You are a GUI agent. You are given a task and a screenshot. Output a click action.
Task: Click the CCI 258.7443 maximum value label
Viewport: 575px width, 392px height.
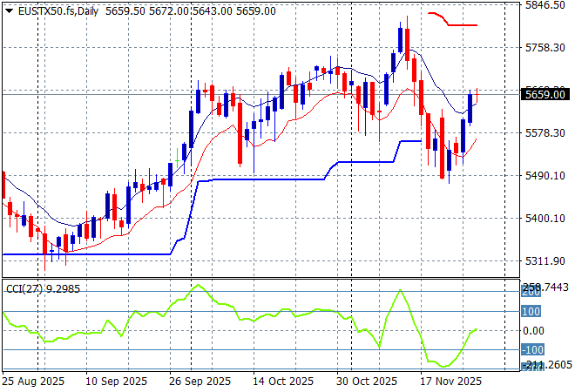coord(545,287)
